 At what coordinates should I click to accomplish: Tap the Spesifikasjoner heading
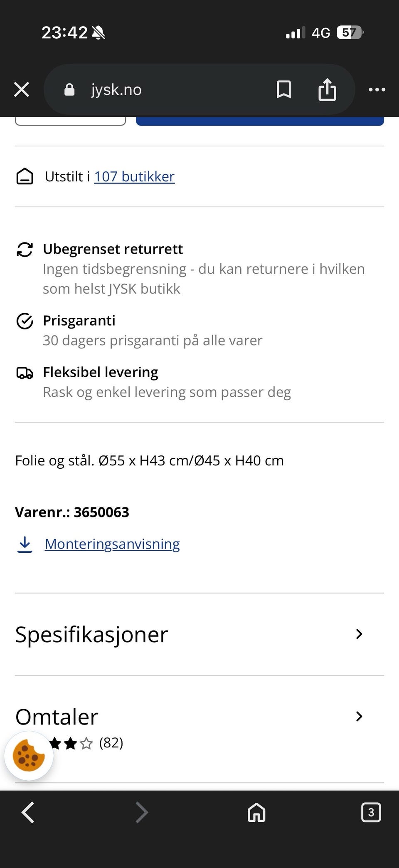click(x=92, y=634)
